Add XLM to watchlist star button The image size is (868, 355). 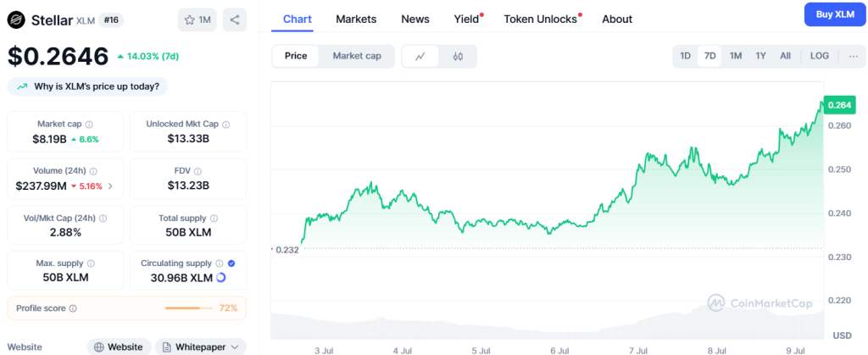(x=197, y=19)
